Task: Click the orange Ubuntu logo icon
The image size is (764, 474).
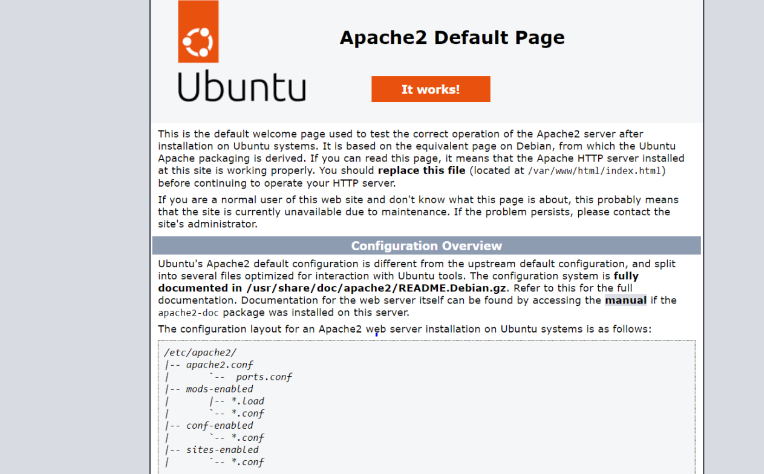Action: (198, 32)
